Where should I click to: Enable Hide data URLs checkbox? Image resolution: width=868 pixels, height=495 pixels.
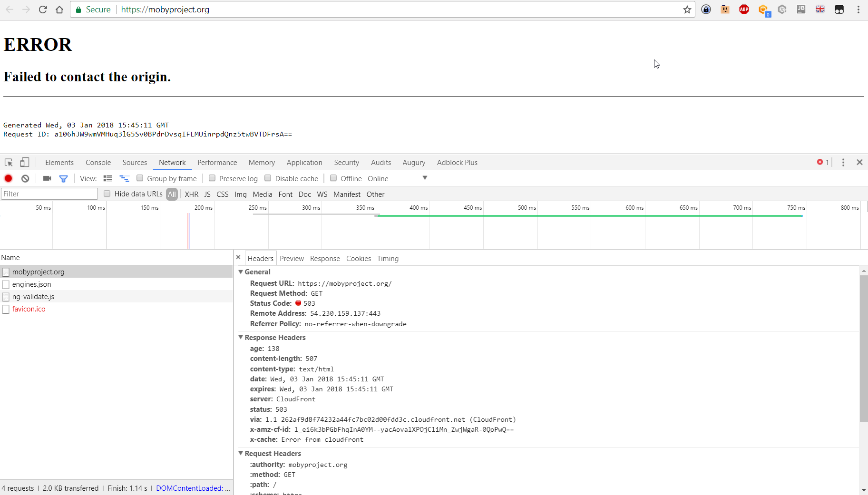pos(107,194)
